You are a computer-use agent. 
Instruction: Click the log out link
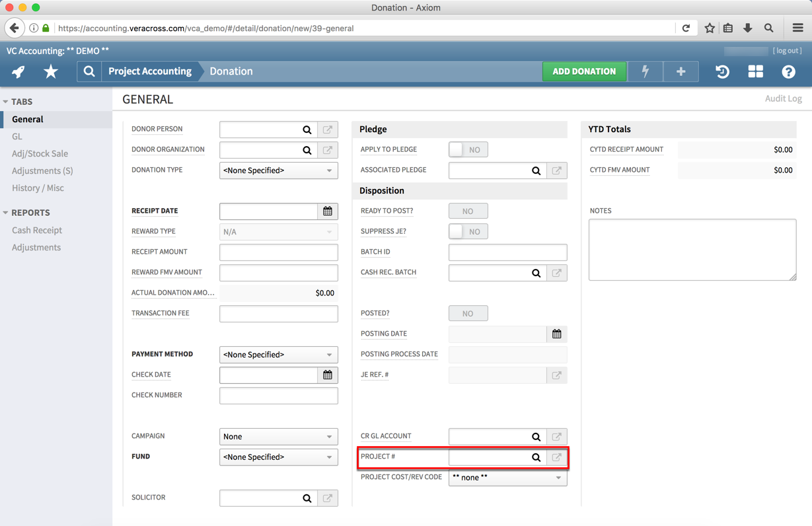(x=788, y=51)
